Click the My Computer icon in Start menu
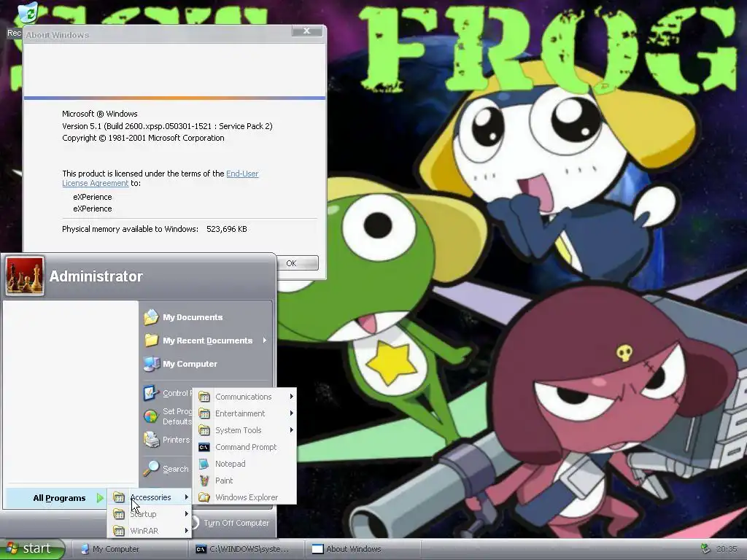The width and height of the screenshot is (747, 560). (151, 364)
